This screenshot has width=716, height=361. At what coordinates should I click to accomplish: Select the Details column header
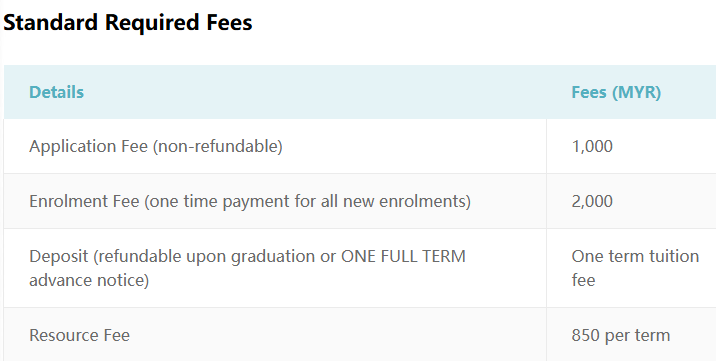click(57, 92)
